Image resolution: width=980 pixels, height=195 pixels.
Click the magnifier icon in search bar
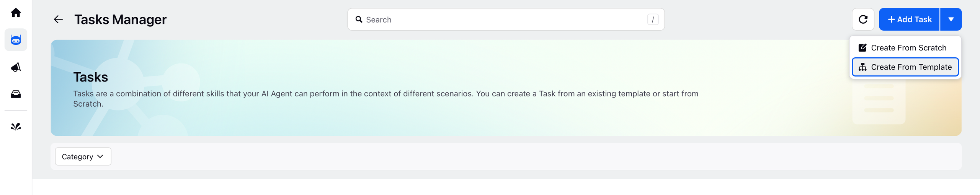click(359, 19)
